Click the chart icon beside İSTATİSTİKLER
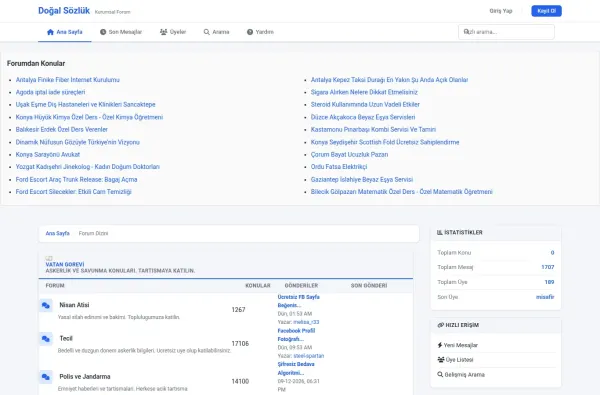This screenshot has height=395, width=600. pos(440,232)
